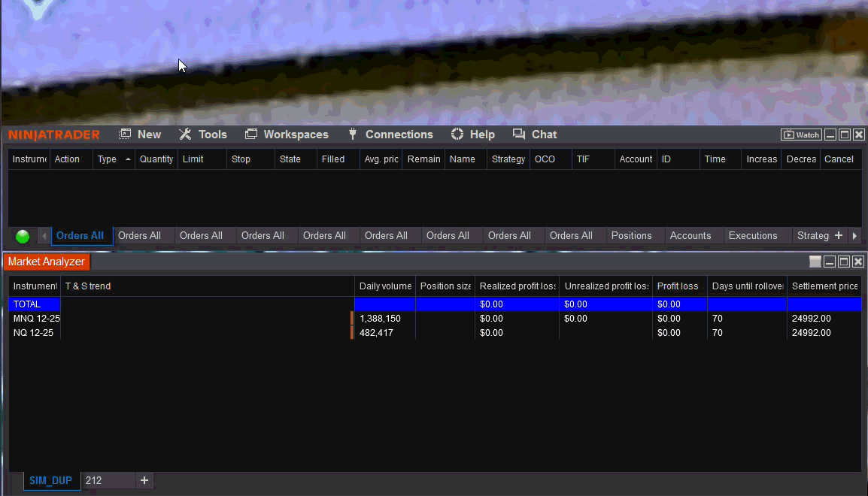868x496 pixels.
Task: Sort by the Daily volume column header
Action: [x=384, y=286]
